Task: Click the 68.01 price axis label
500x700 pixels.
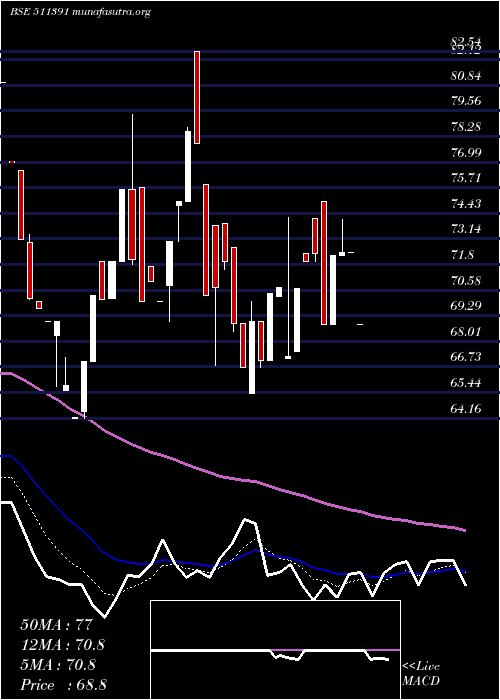Action: tap(466, 332)
